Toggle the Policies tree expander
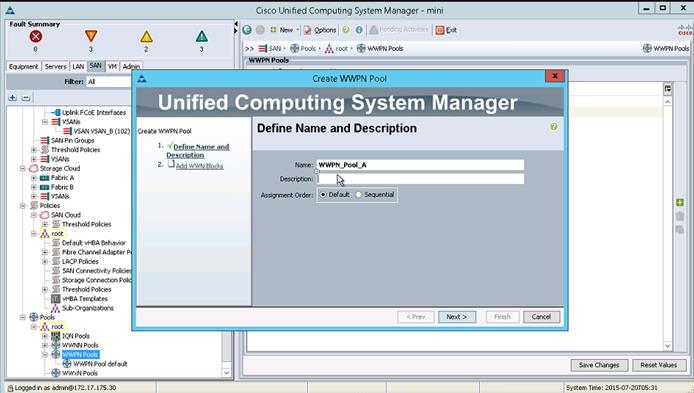Screen dimensions: 694x393 pyautogui.click(x=23, y=205)
